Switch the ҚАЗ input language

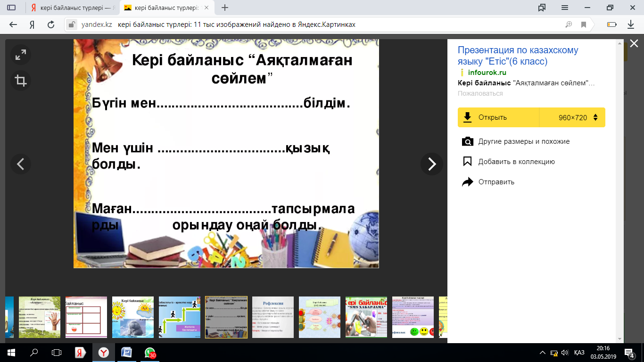[579, 353]
